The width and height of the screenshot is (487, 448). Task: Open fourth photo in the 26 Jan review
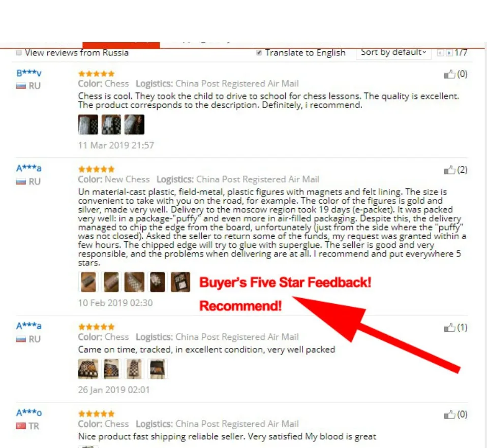158,369
